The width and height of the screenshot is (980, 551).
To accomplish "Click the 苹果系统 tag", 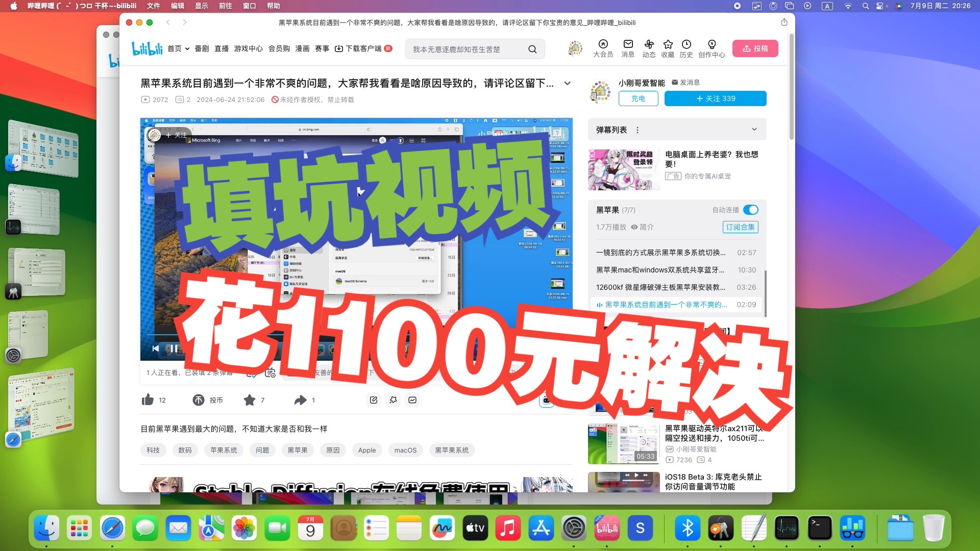I will [x=224, y=450].
